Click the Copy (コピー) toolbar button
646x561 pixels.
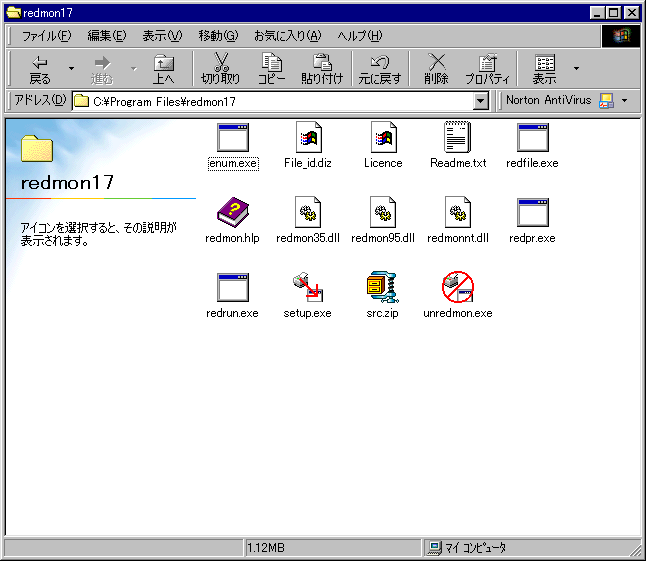pos(272,69)
